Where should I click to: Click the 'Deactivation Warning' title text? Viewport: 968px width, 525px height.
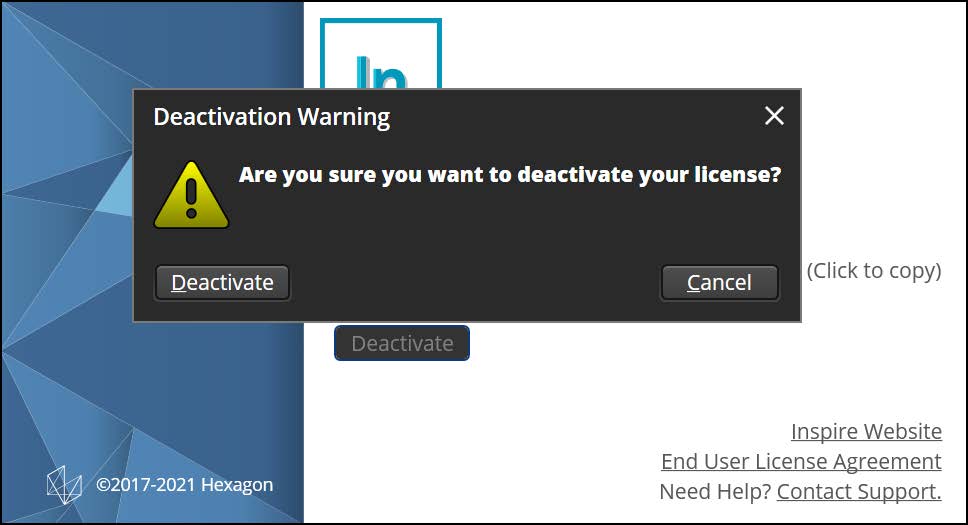click(x=272, y=117)
